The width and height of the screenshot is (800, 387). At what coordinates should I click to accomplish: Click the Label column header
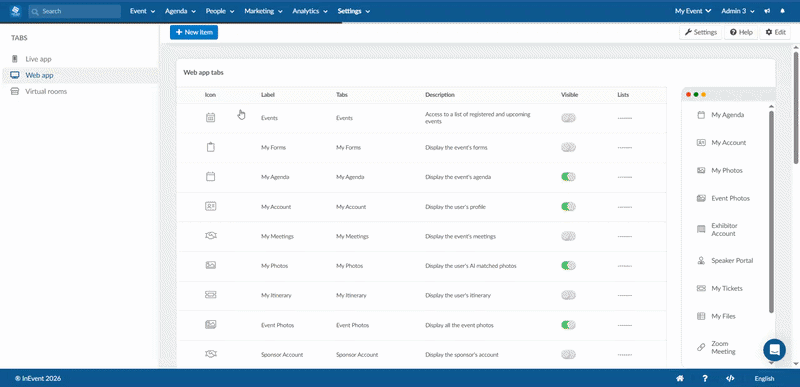tap(268, 95)
